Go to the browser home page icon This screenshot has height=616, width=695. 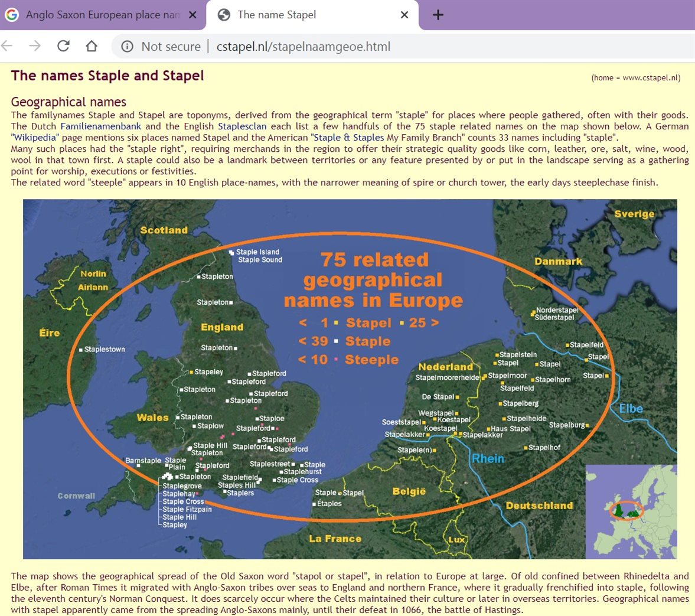click(x=92, y=46)
